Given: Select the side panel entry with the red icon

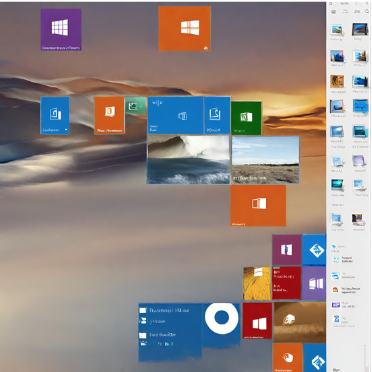Looking at the screenshot, I should pos(347,290).
